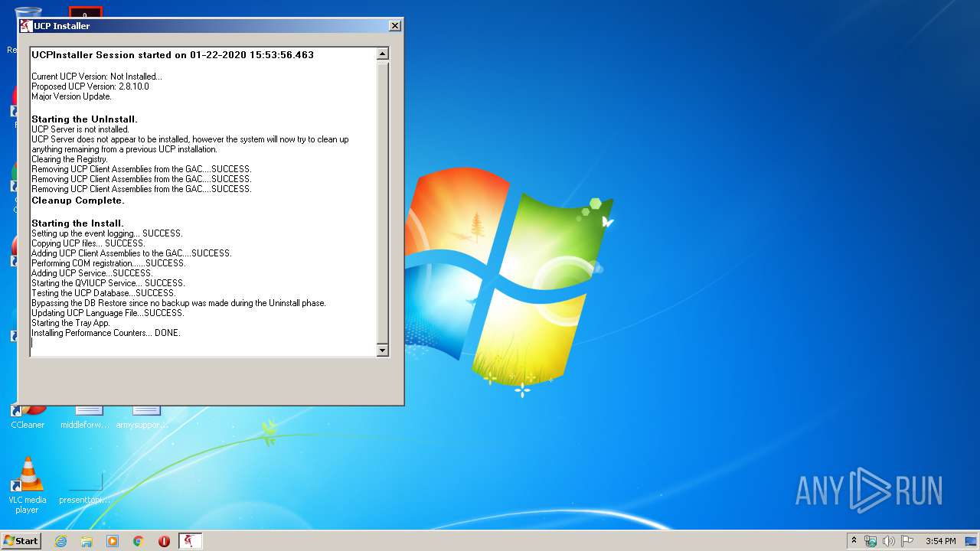Click the 'Installing Performance Counters... DONE.' line
The image size is (980, 551).
click(x=106, y=333)
